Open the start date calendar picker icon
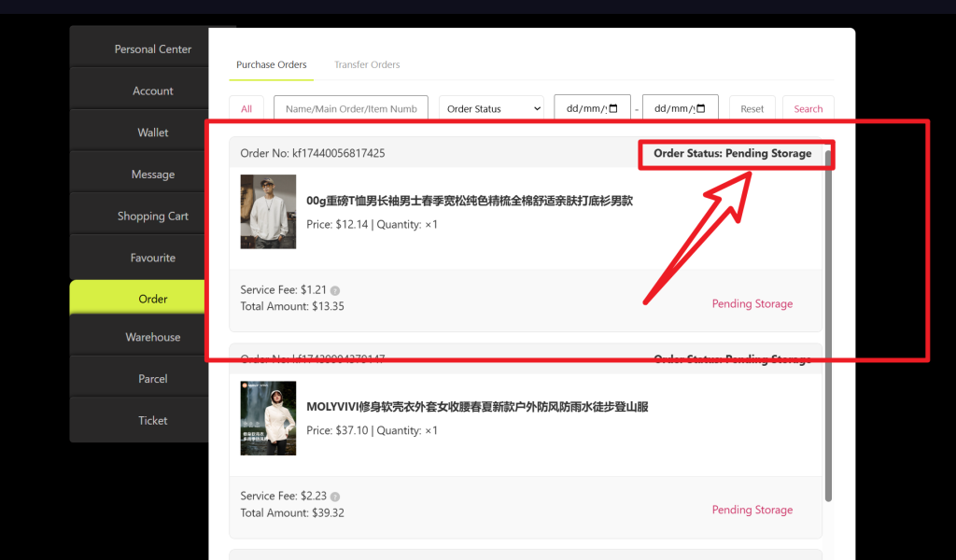This screenshot has height=560, width=956. pyautogui.click(x=613, y=108)
